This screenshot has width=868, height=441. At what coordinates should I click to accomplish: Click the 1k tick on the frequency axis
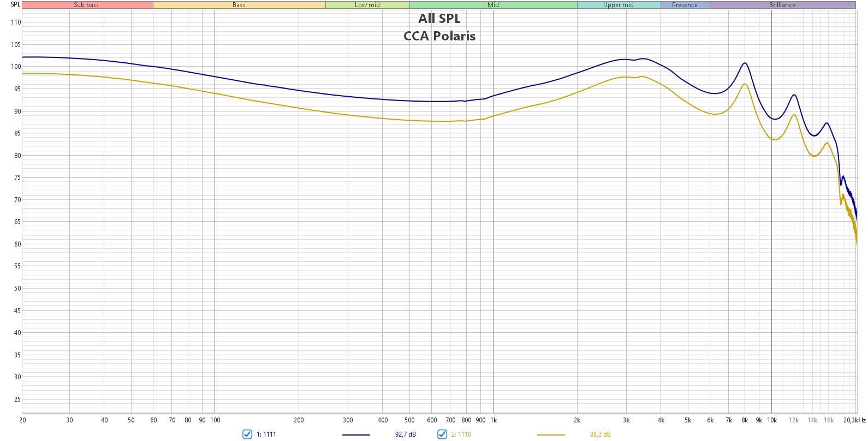pos(494,420)
